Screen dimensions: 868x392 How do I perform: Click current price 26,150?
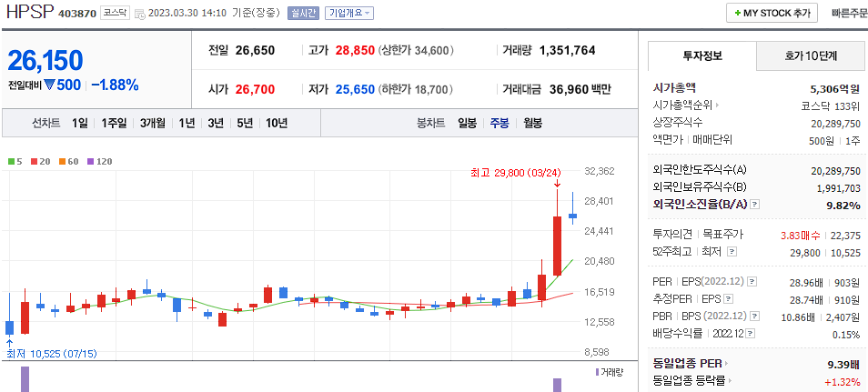[x=45, y=60]
